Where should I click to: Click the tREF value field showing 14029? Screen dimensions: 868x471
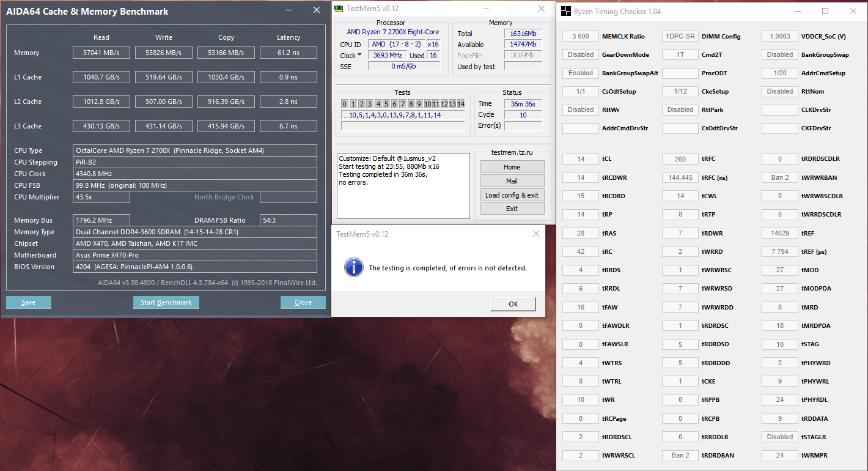780,234
